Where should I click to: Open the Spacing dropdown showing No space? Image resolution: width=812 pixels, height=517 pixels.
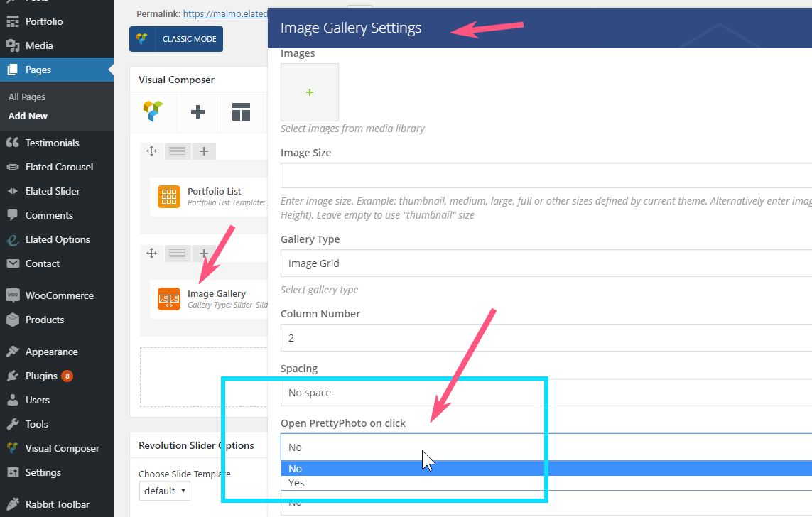pyautogui.click(x=546, y=393)
